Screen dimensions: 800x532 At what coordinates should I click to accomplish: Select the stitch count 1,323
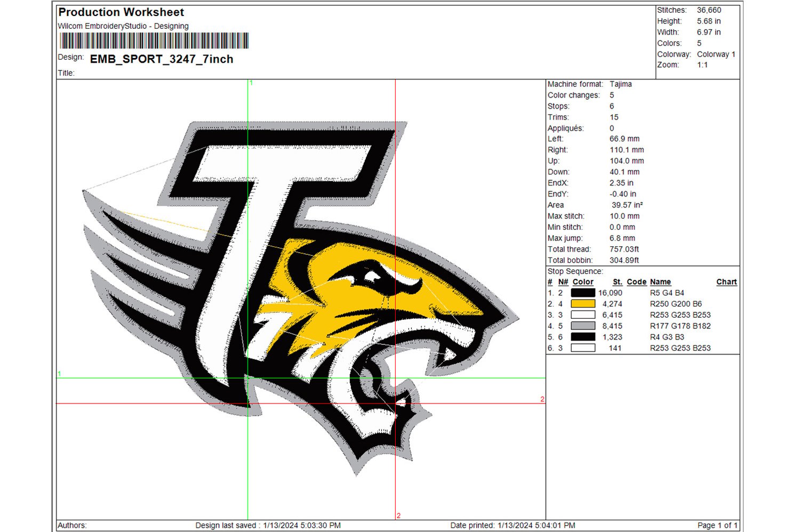click(x=612, y=337)
